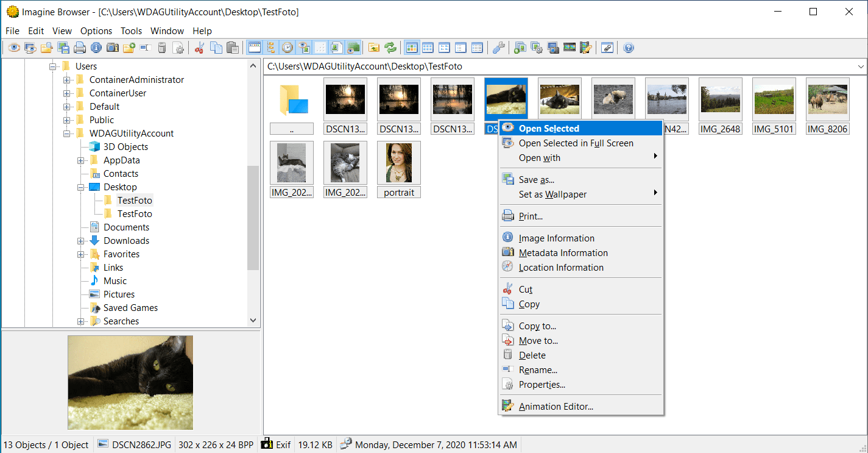Click the filmstrip slideshow icon in the toolbar

[570, 48]
